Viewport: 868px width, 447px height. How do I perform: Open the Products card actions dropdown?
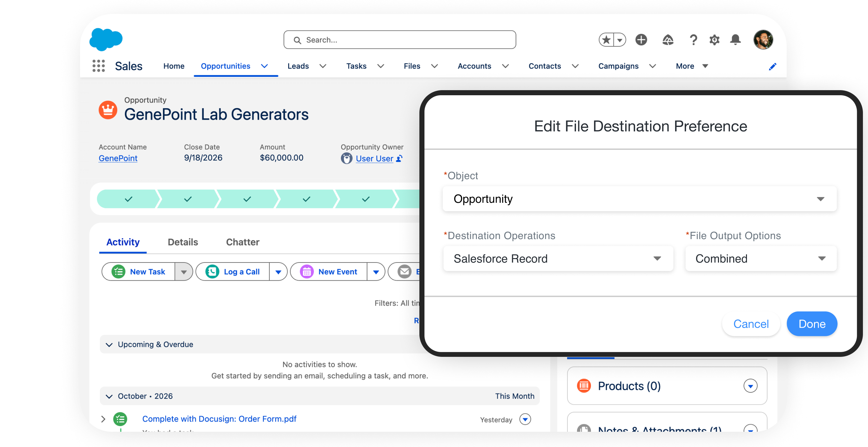750,386
